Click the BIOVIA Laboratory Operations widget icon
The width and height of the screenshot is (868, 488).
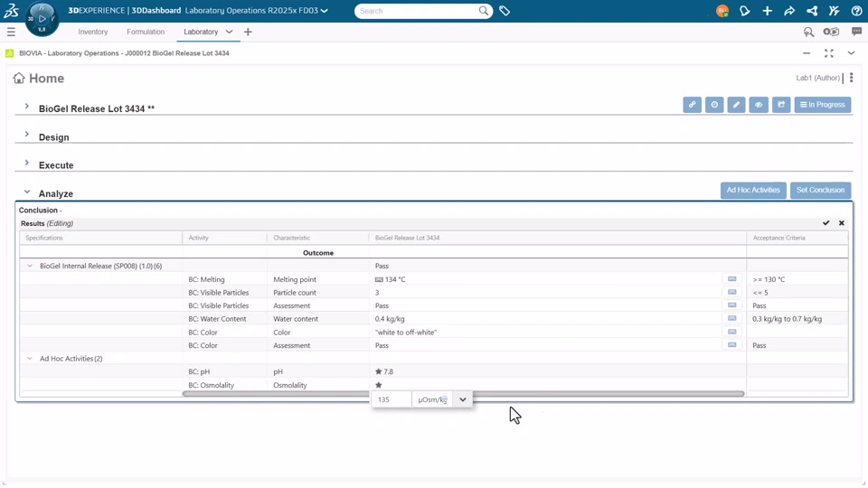point(9,53)
